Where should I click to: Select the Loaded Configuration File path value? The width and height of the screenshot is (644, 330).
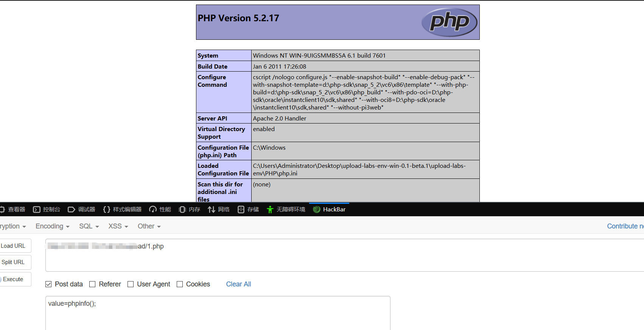[x=359, y=169]
